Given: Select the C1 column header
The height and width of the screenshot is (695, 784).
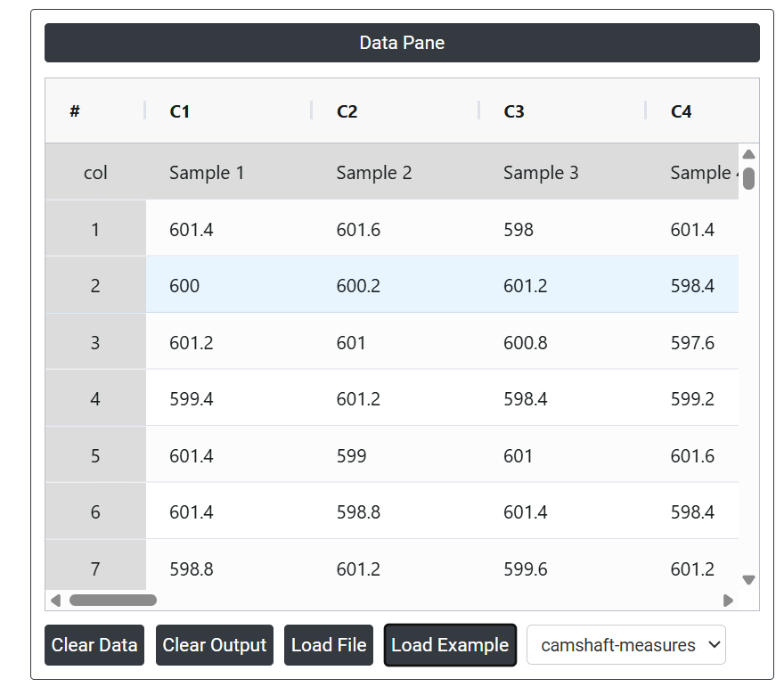Looking at the screenshot, I should point(180,111).
